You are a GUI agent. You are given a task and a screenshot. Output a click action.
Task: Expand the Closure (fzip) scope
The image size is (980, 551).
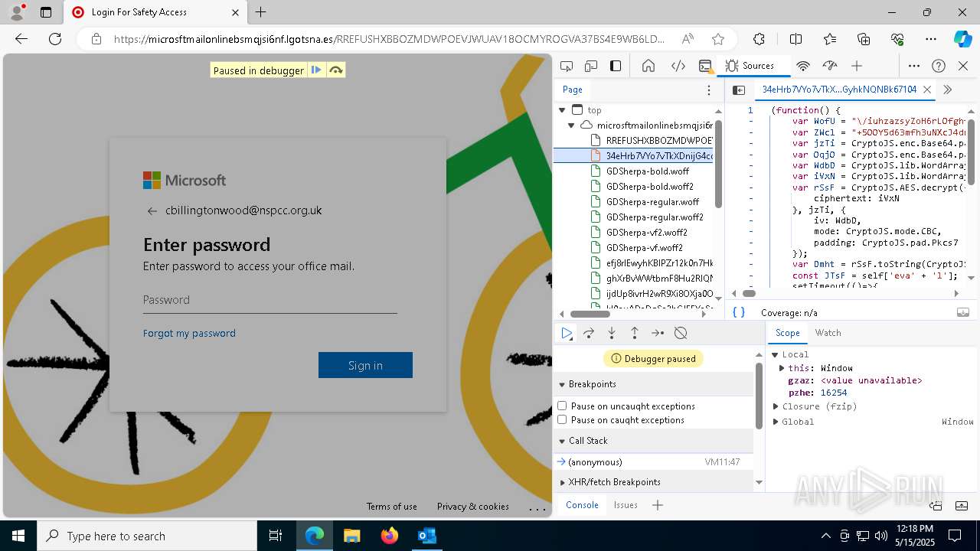(x=775, y=406)
